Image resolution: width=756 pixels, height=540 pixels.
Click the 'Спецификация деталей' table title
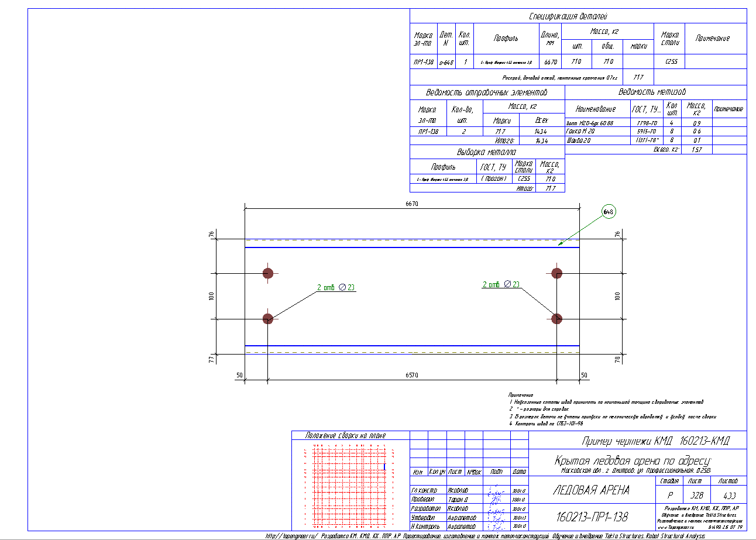tap(577, 16)
